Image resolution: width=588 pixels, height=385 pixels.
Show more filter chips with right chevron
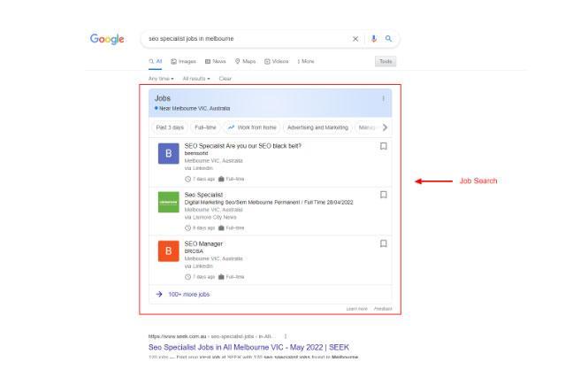point(385,127)
